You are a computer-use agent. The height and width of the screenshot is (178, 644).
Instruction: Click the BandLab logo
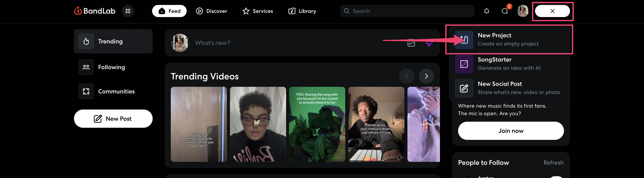(95, 11)
